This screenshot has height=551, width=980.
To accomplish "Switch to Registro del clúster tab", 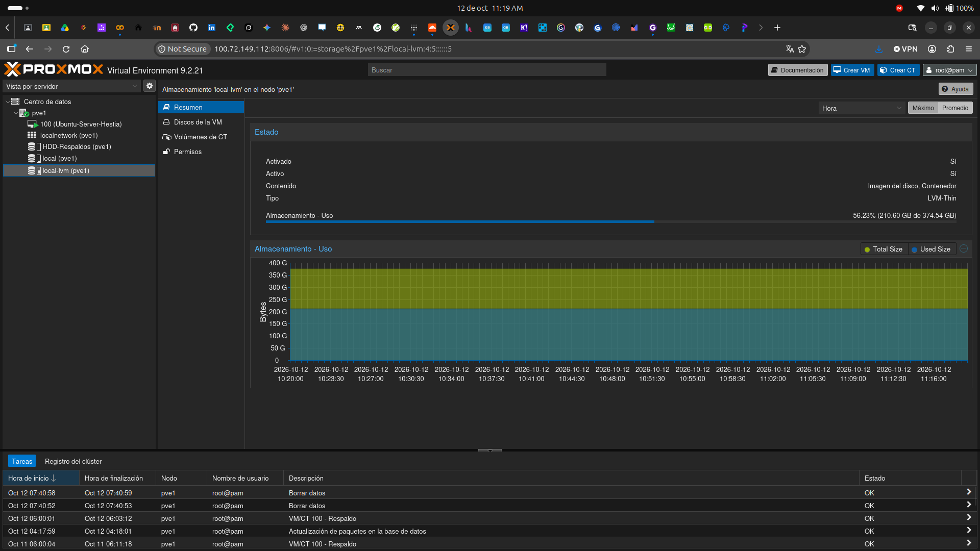I will click(x=73, y=462).
